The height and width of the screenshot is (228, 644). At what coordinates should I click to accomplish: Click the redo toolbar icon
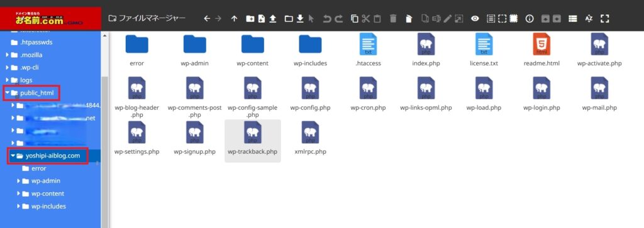point(338,18)
